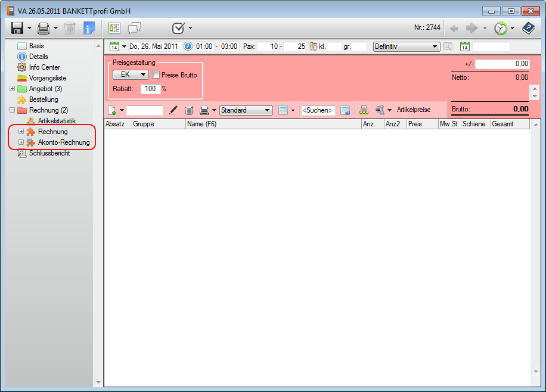Click the blue info note icon
Viewport: 546px width, 392px height.
pos(89,28)
